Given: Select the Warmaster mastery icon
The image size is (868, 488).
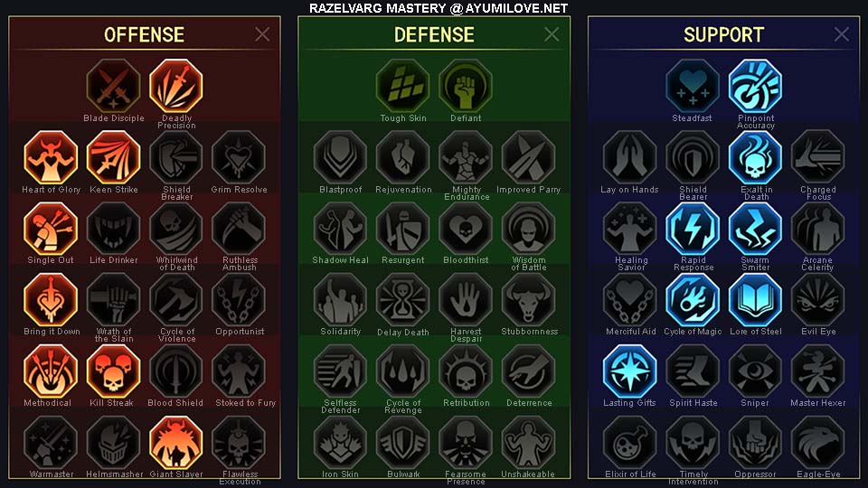Looking at the screenshot, I should (51, 443).
